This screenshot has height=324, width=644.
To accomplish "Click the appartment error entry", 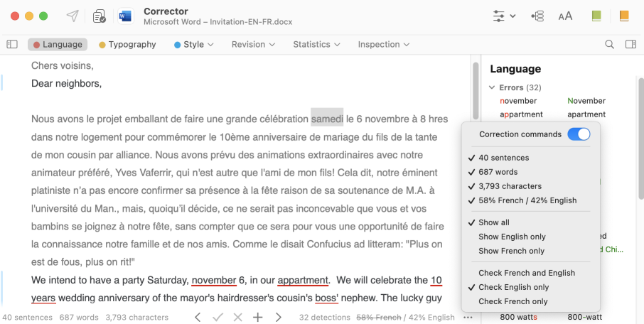I will click(x=521, y=114).
